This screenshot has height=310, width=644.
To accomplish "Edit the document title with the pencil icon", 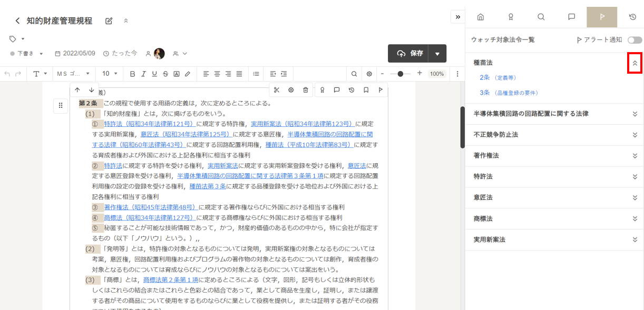I will point(109,21).
